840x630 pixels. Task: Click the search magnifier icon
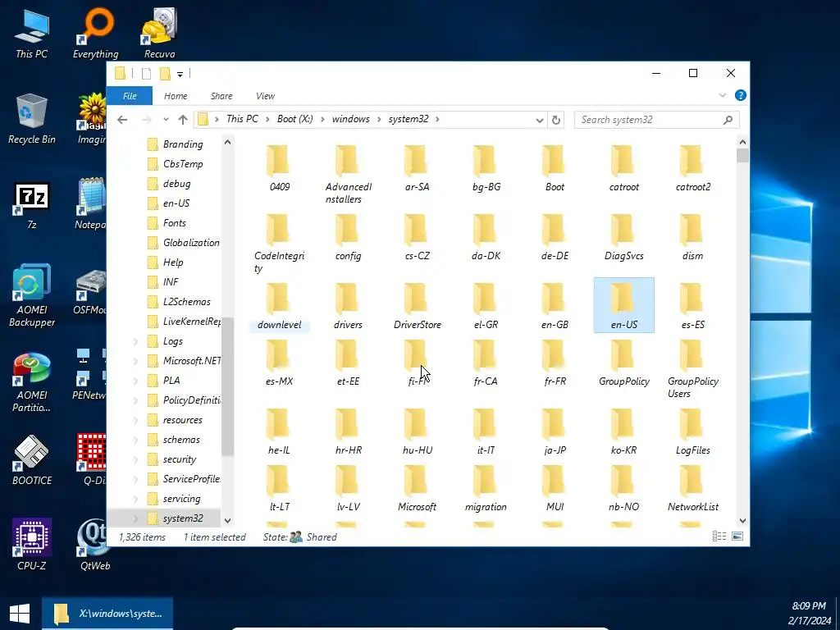[x=728, y=120]
